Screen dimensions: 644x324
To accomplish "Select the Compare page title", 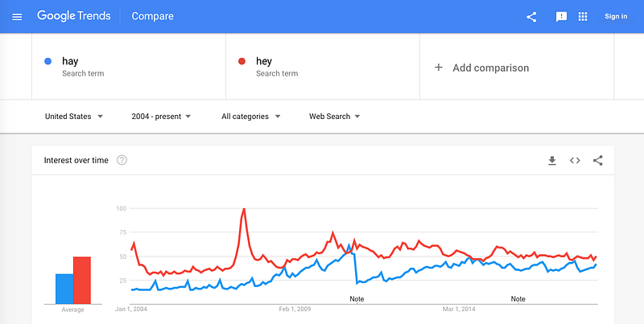I will (152, 16).
